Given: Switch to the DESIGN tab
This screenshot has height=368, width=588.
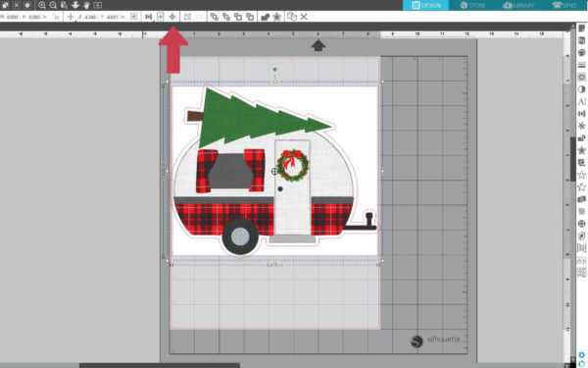Looking at the screenshot, I should pyautogui.click(x=425, y=5).
